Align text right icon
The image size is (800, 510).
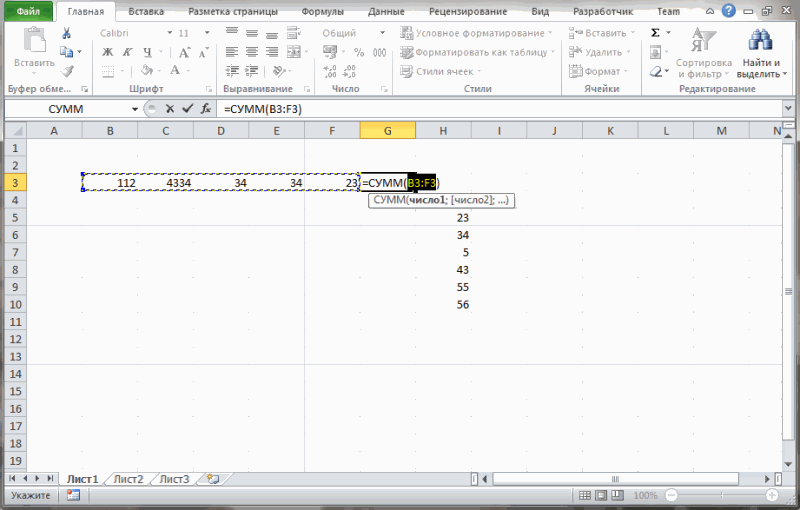(271, 52)
